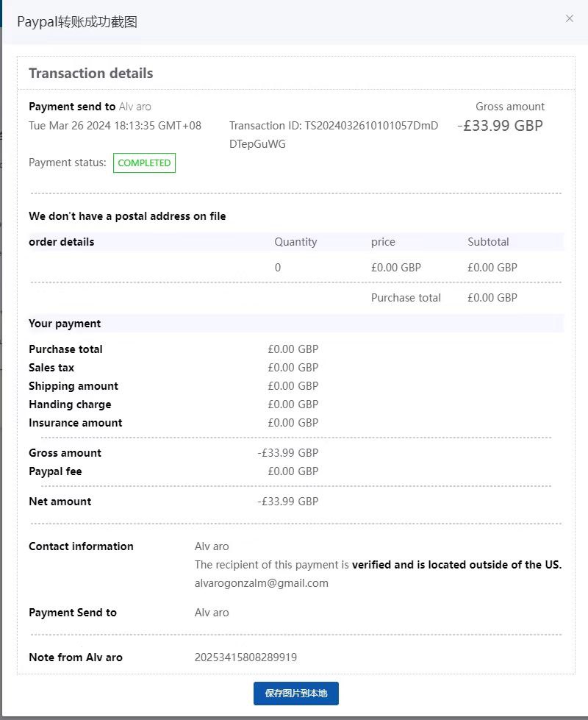Click the Insurance amount label
This screenshot has width=588, height=720.
[76, 423]
